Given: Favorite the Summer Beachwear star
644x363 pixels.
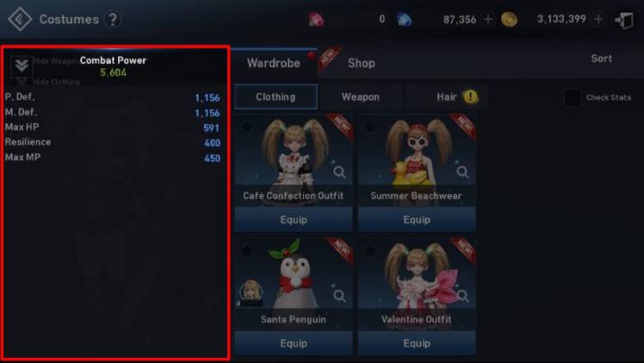Looking at the screenshot, I should click(370, 126).
